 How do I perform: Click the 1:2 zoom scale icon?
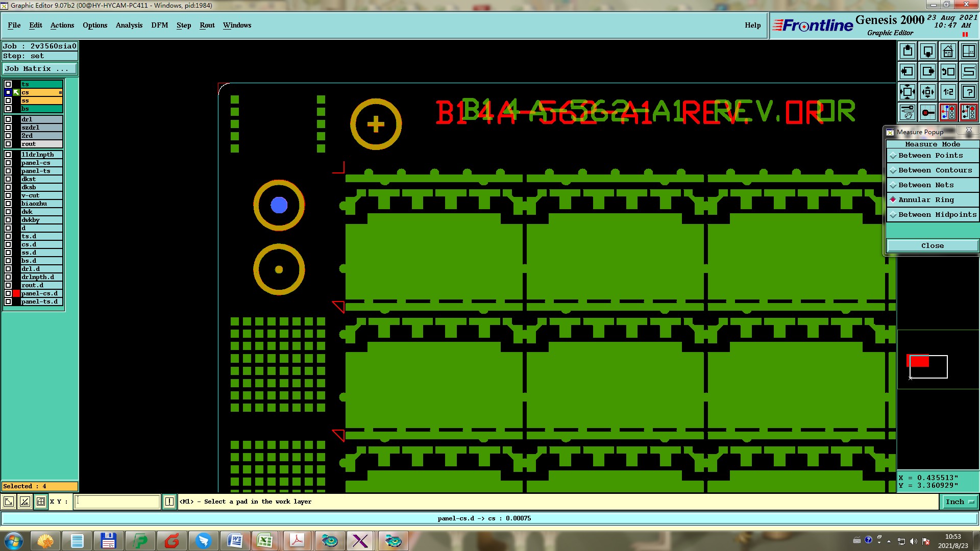[948, 92]
